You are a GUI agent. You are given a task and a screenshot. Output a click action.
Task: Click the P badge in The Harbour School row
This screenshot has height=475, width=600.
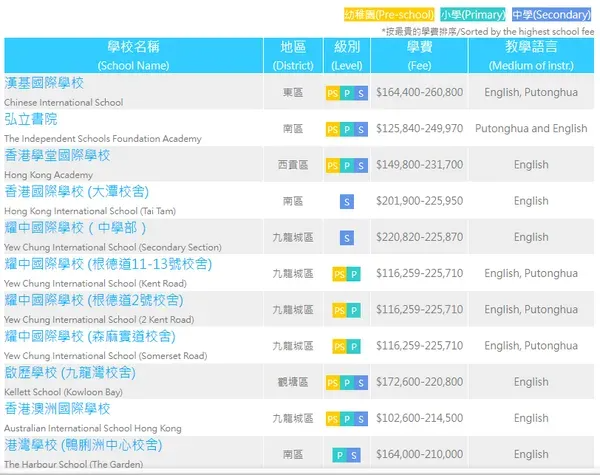point(339,455)
